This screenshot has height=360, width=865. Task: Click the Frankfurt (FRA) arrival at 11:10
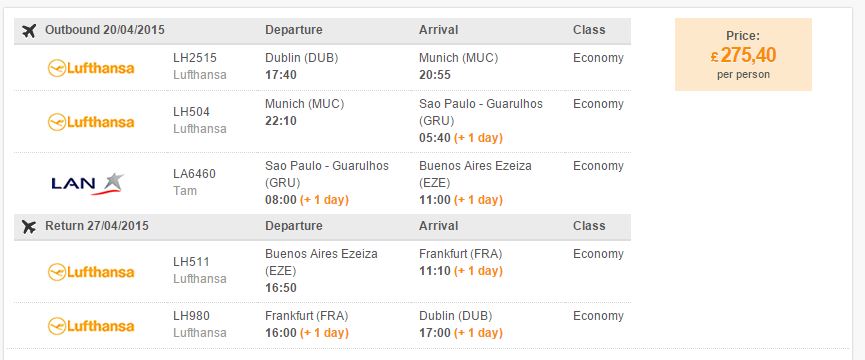point(461,262)
